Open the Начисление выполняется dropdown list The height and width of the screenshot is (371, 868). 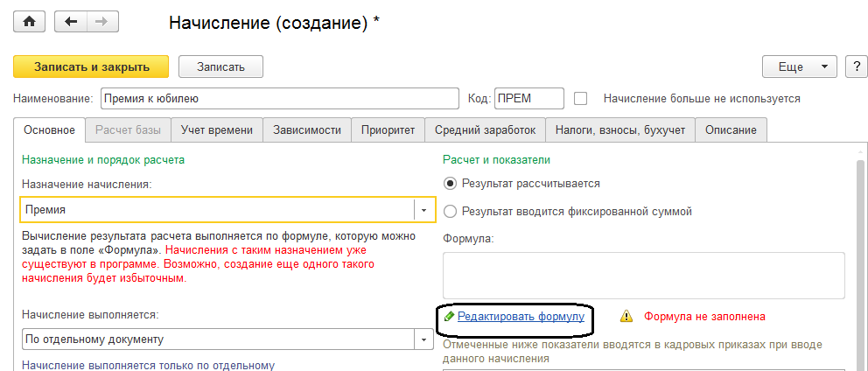point(423,339)
